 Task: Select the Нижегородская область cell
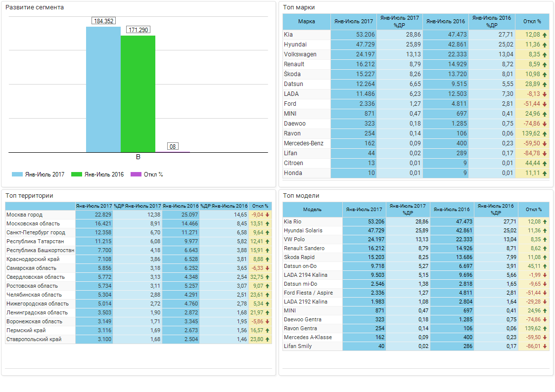click(x=41, y=304)
